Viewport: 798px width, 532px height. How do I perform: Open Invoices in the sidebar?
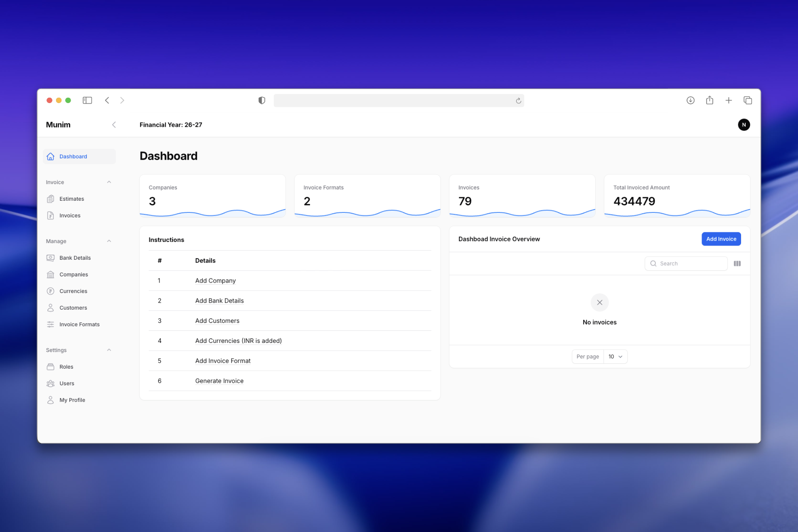[79, 215]
